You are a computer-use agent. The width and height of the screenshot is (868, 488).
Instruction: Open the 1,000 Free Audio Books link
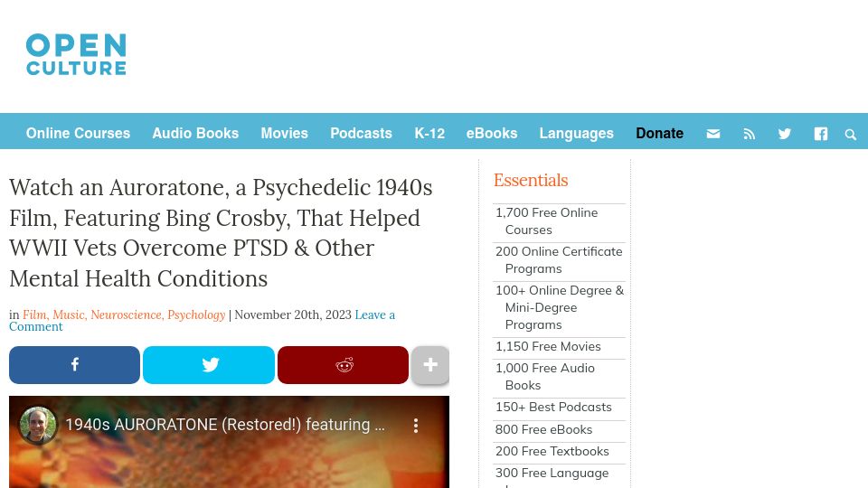click(544, 377)
